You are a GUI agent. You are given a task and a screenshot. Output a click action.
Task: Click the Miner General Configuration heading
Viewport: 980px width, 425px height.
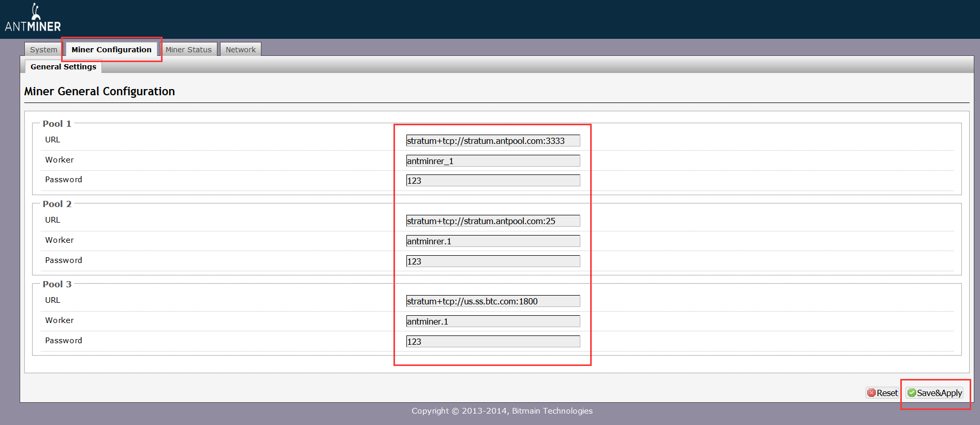click(x=99, y=92)
